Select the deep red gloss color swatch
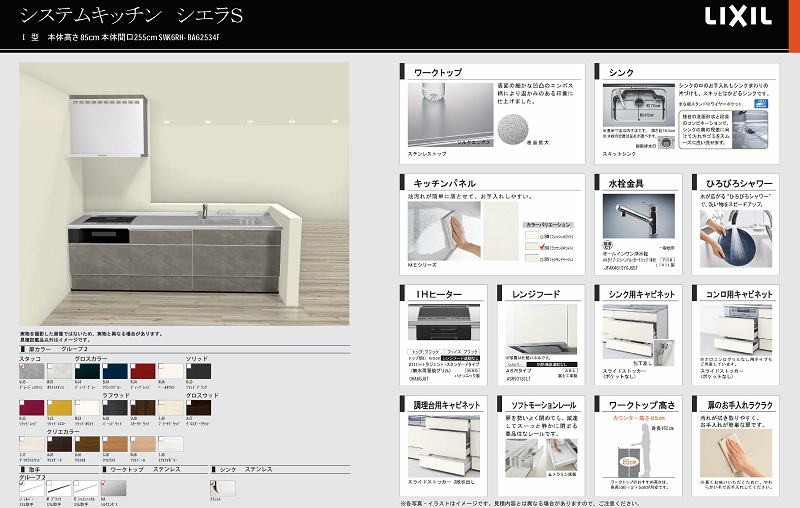800x508 pixels. [143, 371]
